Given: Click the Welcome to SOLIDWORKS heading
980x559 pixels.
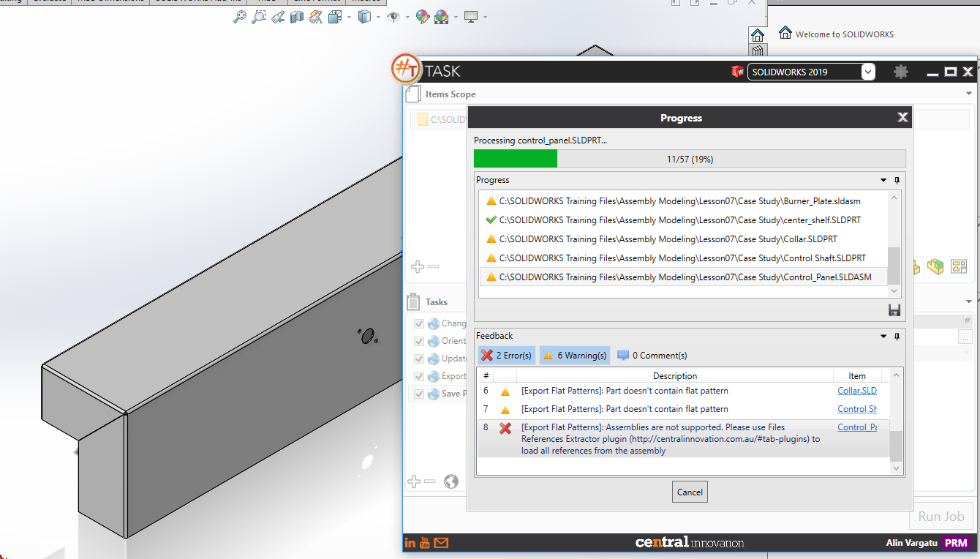Looking at the screenshot, I should click(845, 34).
